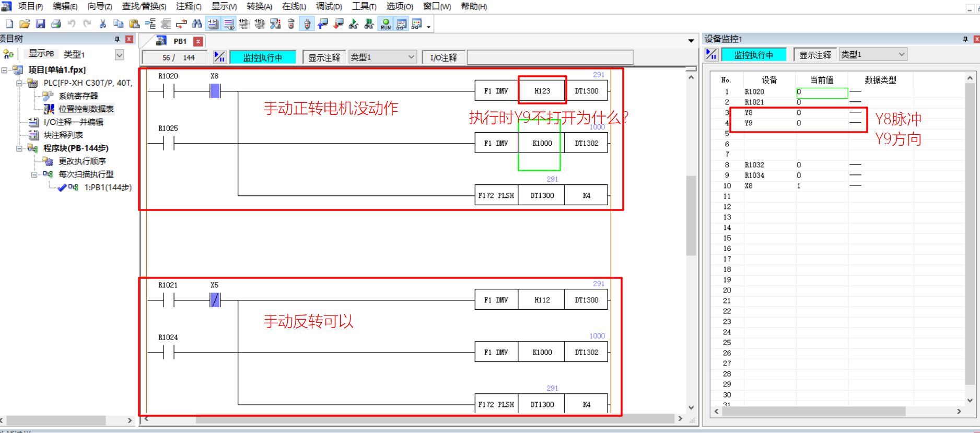This screenshot has height=433, width=980.
Task: Open the 在线(L) menu
Action: 294,6
